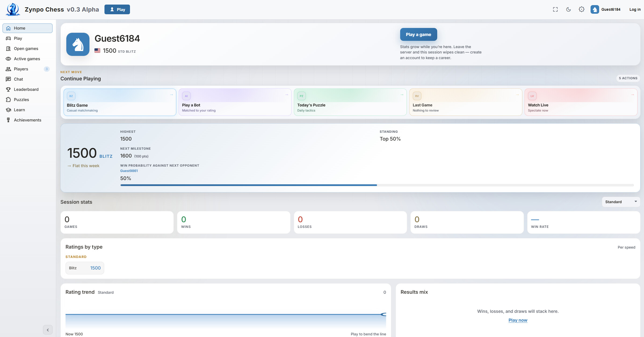Image resolution: width=644 pixels, height=337 pixels.
Task: Click the AI badge on the Play a Bot card
Action: pos(186,96)
